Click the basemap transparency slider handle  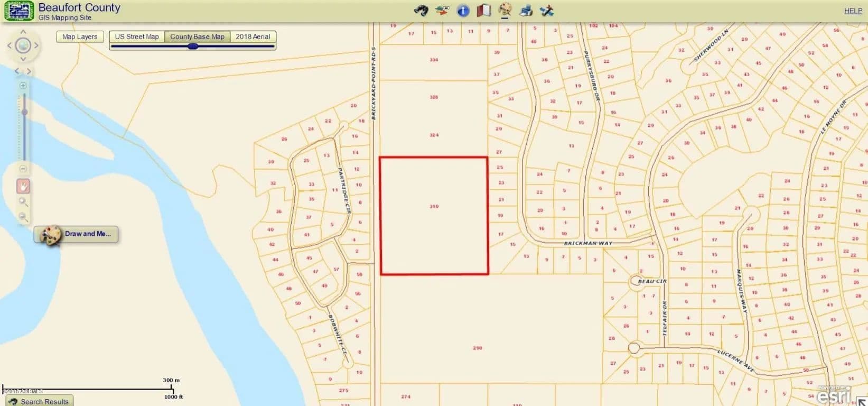(x=193, y=47)
